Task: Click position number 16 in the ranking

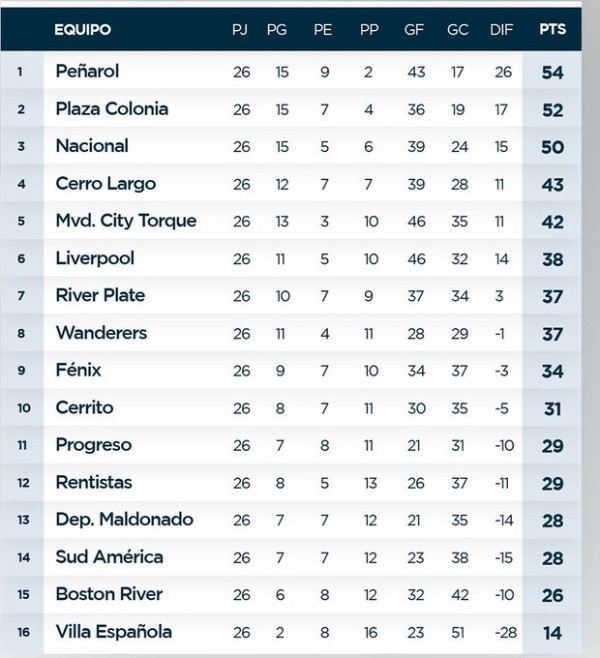Action: [x=22, y=632]
